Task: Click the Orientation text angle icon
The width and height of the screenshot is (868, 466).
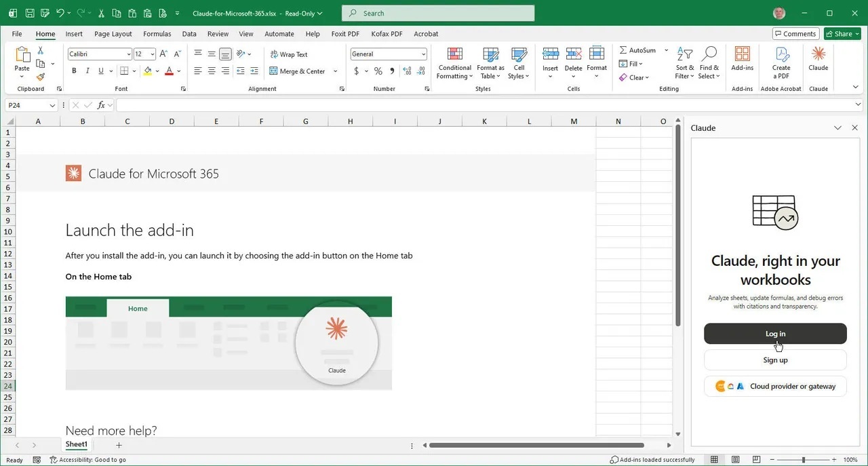Action: (x=239, y=54)
